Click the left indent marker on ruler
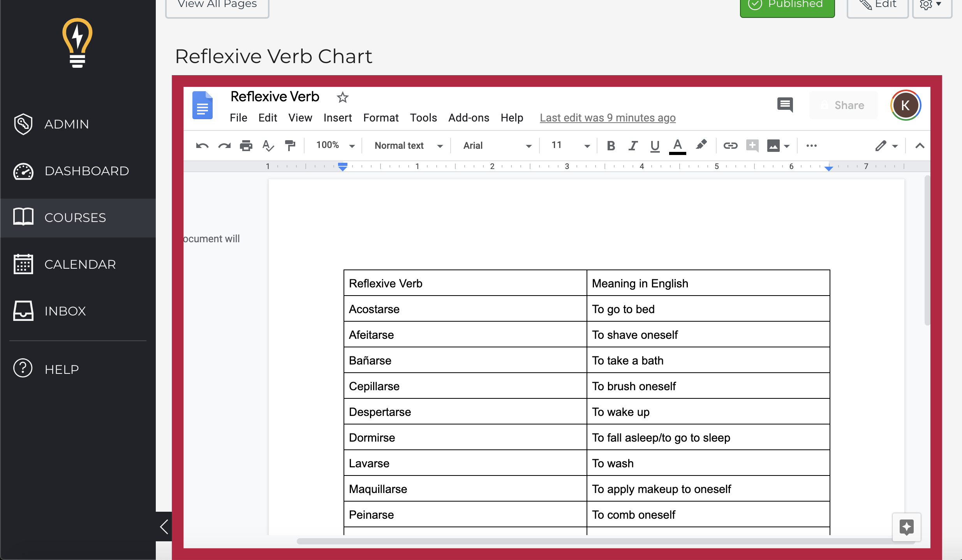The width and height of the screenshot is (962, 560). coord(343,167)
